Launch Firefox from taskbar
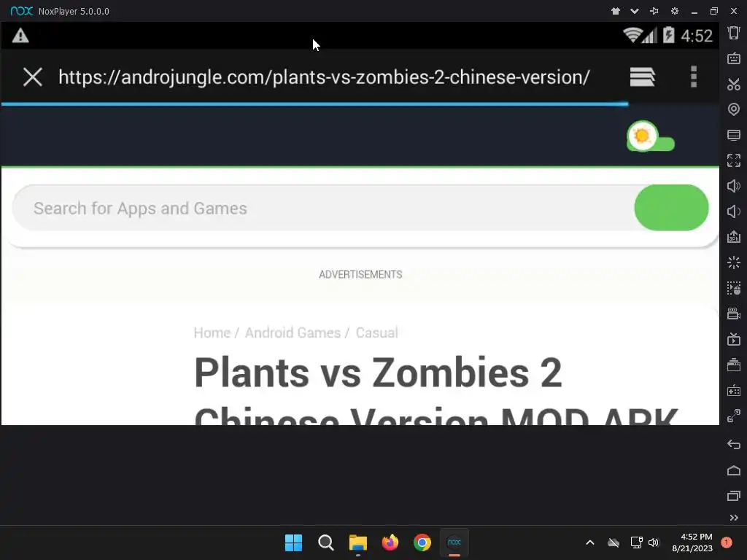 pos(390,542)
